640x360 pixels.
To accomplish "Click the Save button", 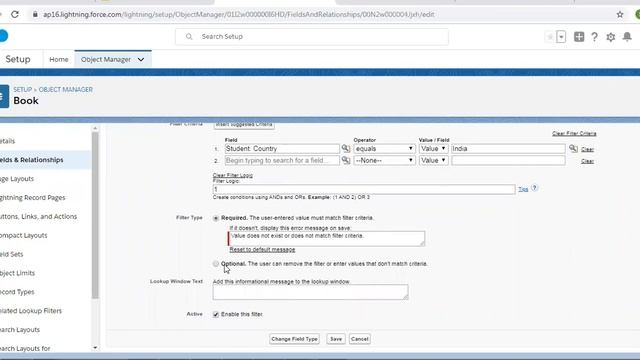I will pyautogui.click(x=336, y=339).
